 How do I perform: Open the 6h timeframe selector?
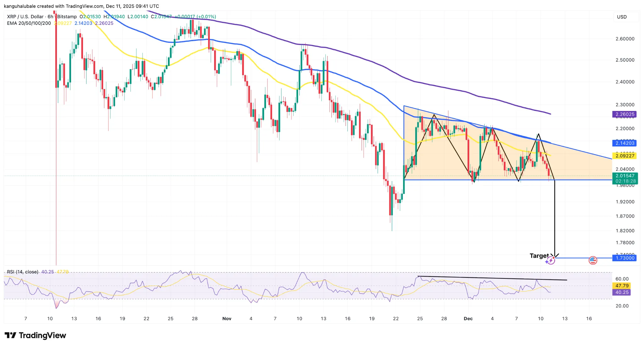point(50,17)
